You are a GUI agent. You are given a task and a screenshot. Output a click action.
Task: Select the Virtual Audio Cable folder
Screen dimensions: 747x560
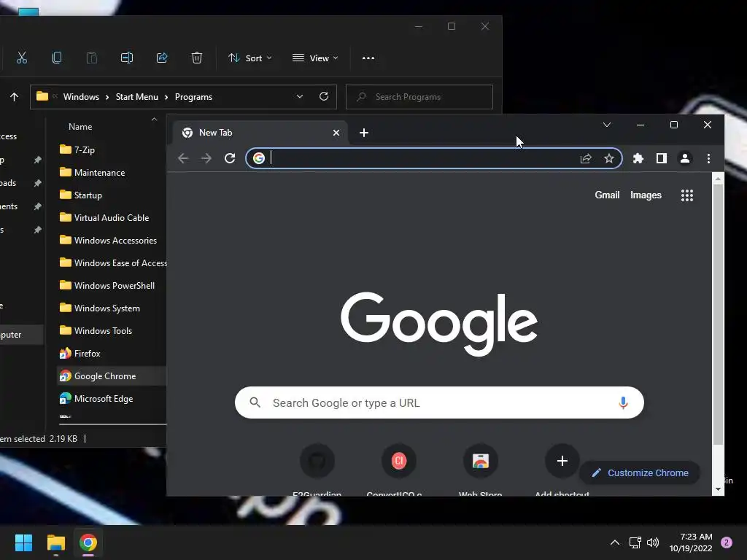pos(112,217)
